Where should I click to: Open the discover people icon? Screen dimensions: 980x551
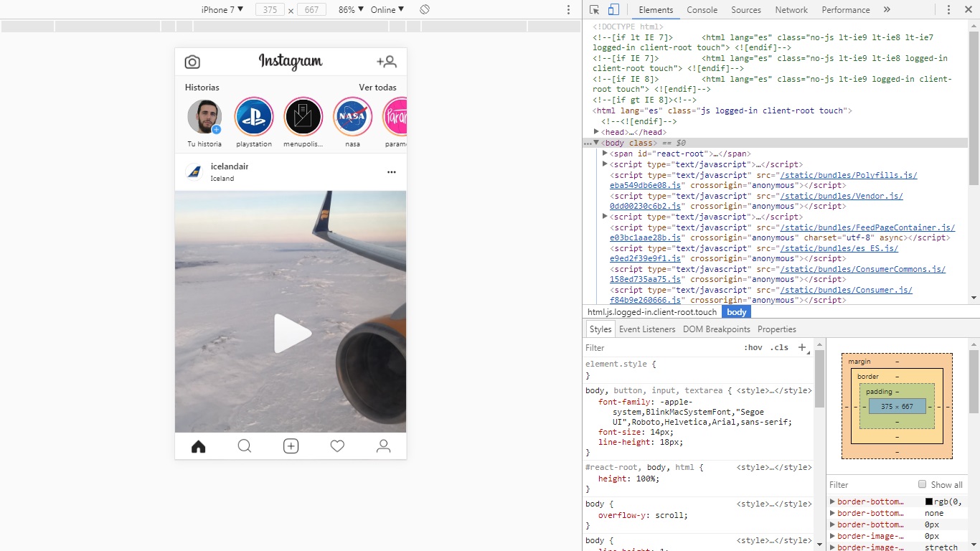386,62
